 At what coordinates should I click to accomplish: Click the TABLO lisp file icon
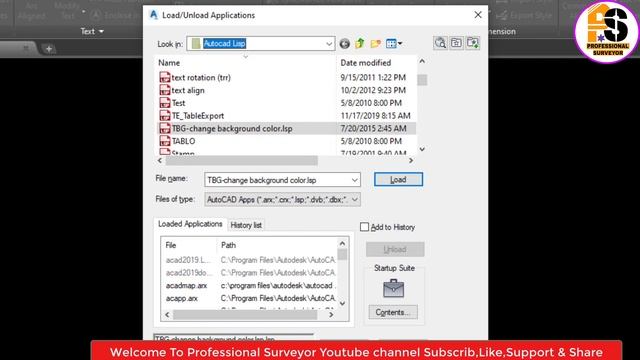[164, 141]
